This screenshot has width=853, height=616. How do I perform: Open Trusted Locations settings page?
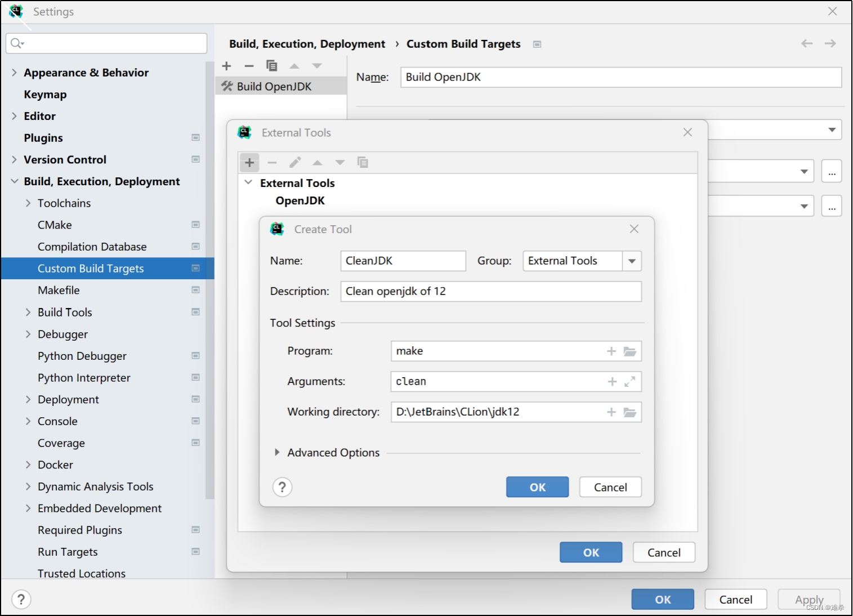(x=82, y=573)
